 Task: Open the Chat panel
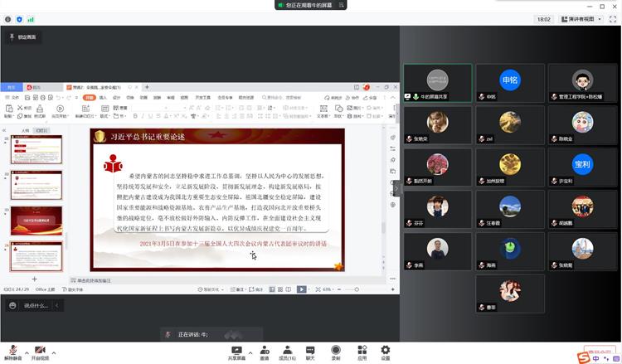(310, 351)
